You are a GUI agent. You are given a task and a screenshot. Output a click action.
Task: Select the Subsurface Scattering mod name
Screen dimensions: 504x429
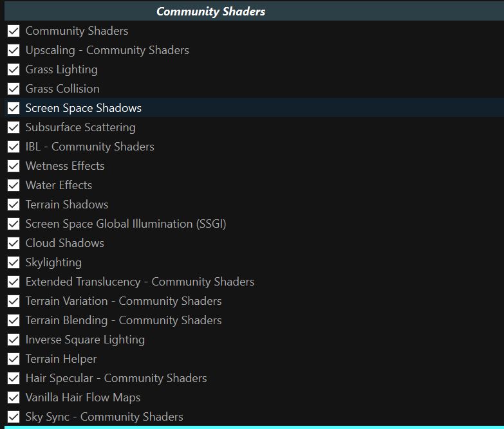pyautogui.click(x=80, y=127)
